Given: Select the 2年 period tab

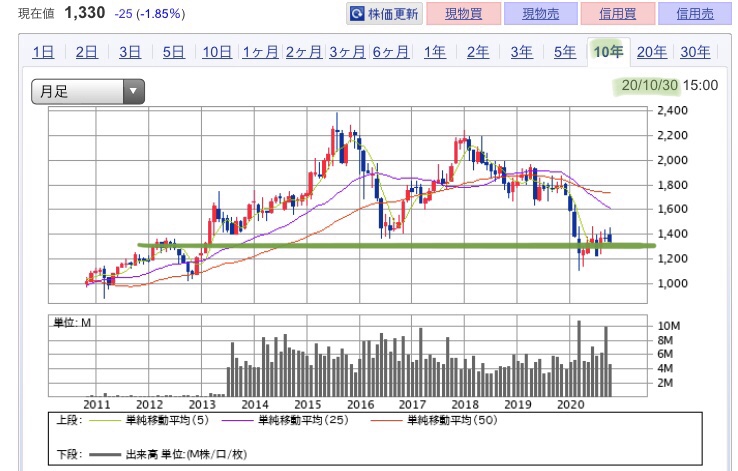Looking at the screenshot, I should coord(478,52).
